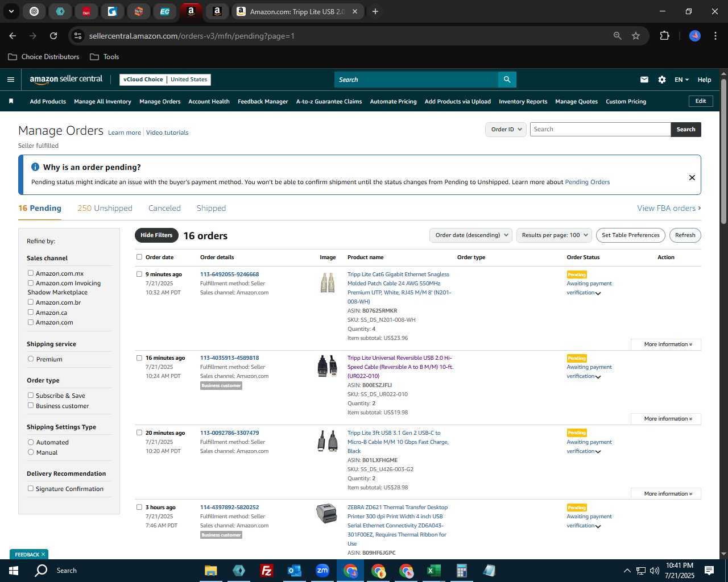Open Zoom from the taskbar
The height and width of the screenshot is (582, 728).
coord(322,571)
